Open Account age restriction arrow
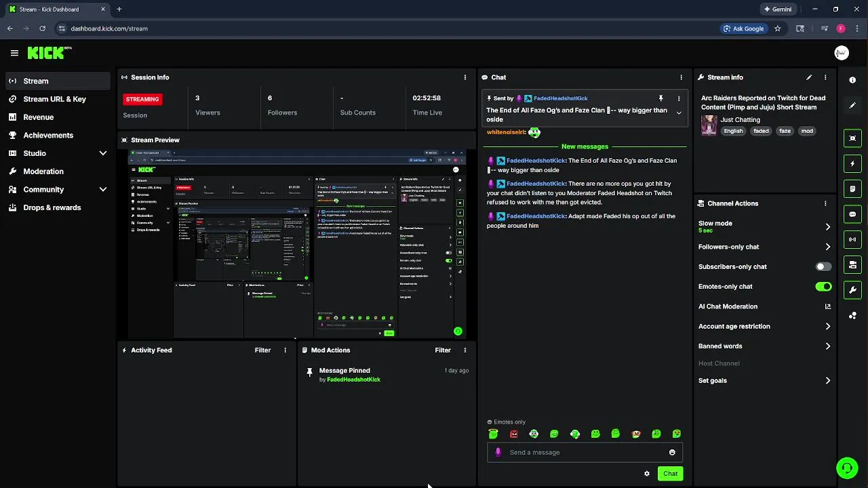868x488 pixels. (x=827, y=326)
